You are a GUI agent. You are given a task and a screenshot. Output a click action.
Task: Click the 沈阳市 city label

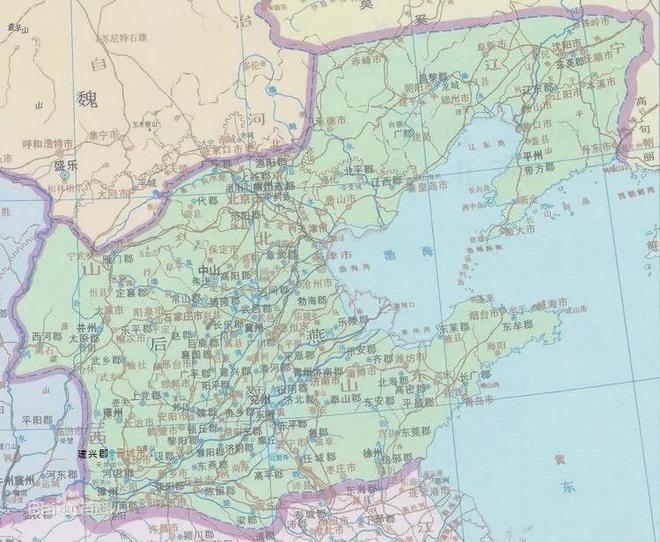point(567,44)
